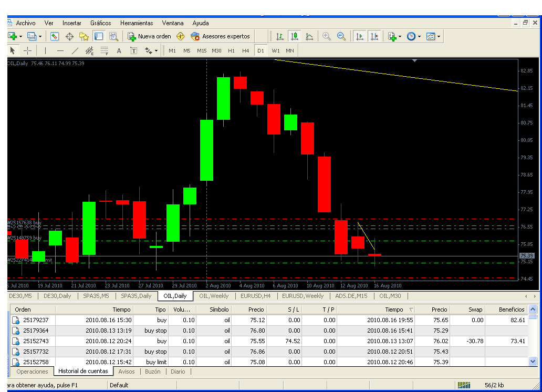542x392 pixels.
Task: Click the Nueva orden button
Action: pyautogui.click(x=150, y=36)
